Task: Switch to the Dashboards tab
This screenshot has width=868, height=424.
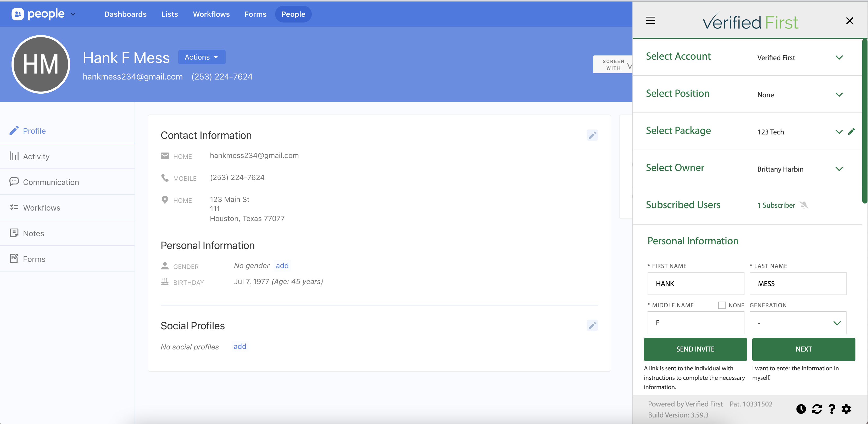Action: [x=125, y=14]
